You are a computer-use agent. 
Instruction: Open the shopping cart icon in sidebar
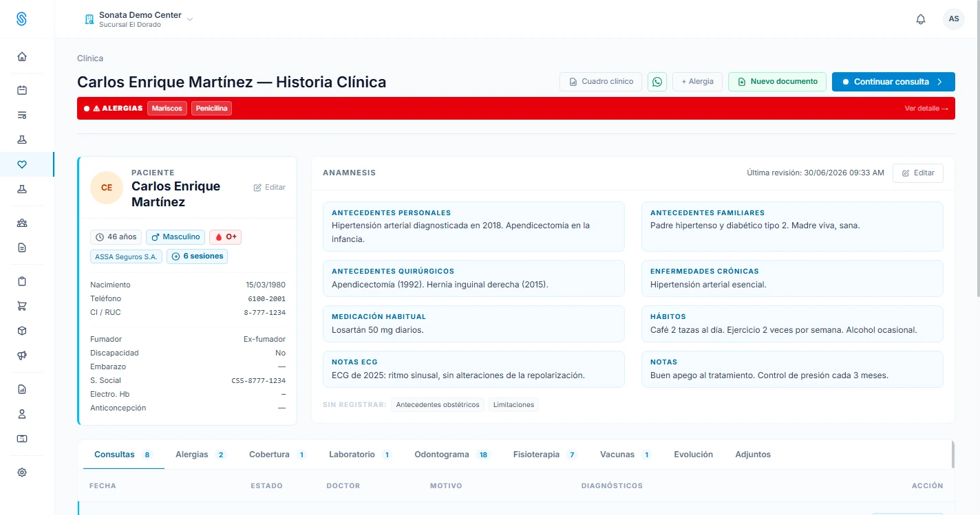coord(22,306)
